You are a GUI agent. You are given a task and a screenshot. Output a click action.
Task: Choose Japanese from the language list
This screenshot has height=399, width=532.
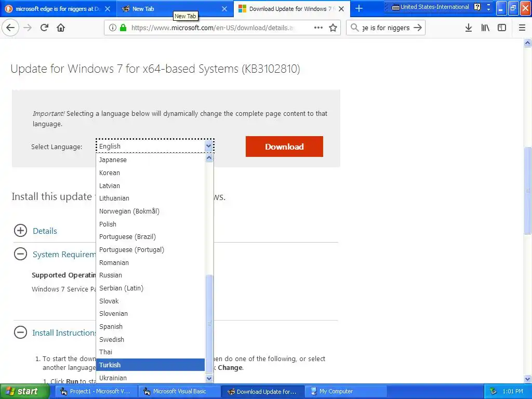(150, 160)
